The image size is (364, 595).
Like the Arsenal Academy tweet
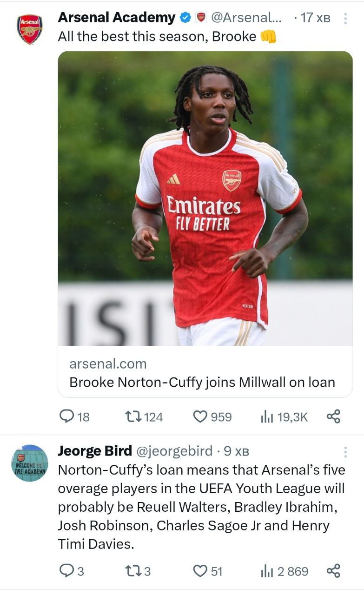coord(200,416)
